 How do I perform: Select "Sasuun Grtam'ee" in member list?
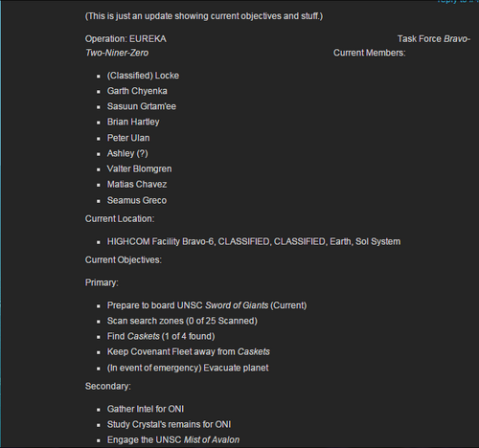142,106
